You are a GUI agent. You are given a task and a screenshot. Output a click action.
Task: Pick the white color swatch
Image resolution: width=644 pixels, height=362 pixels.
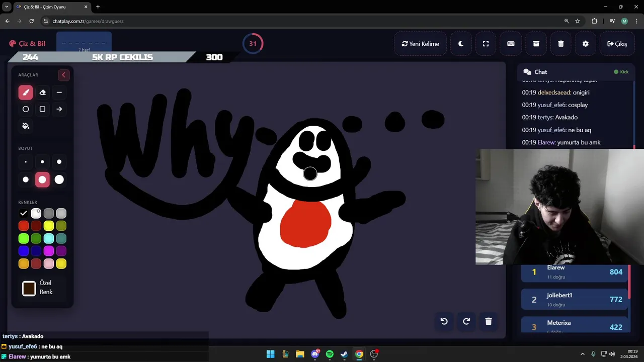(36, 214)
